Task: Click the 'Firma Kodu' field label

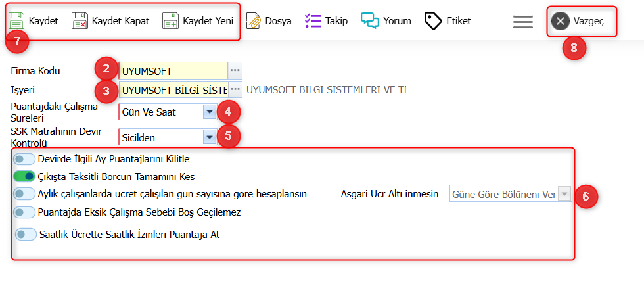Action: tap(35, 71)
